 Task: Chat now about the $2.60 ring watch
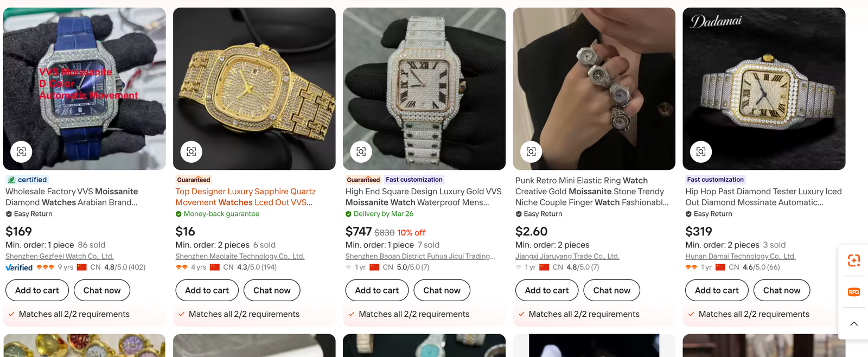611,290
